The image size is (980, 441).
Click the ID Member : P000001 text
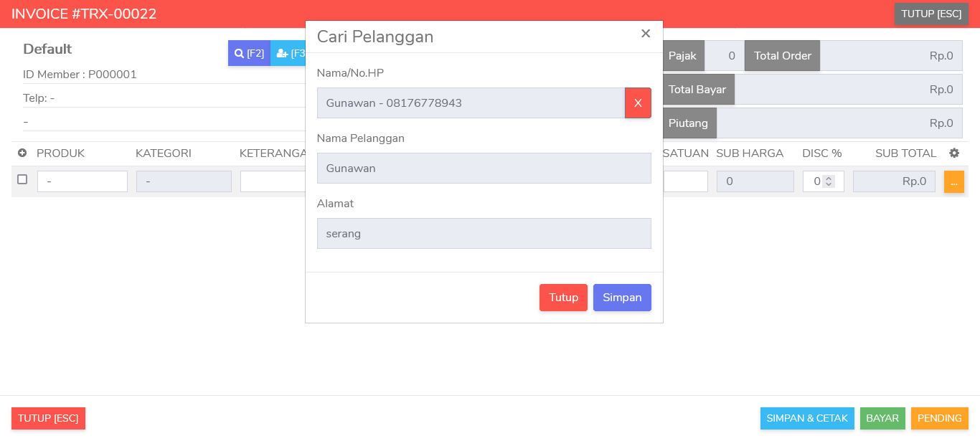click(x=80, y=75)
